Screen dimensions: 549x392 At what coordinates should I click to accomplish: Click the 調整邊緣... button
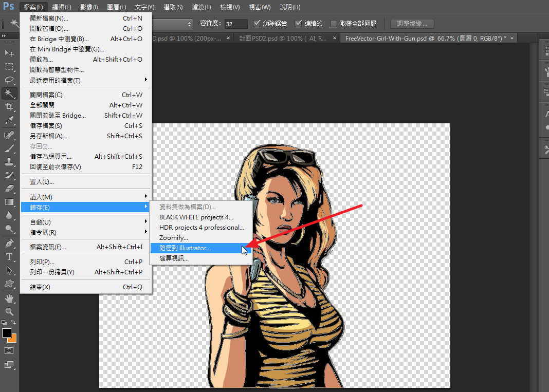(x=412, y=24)
